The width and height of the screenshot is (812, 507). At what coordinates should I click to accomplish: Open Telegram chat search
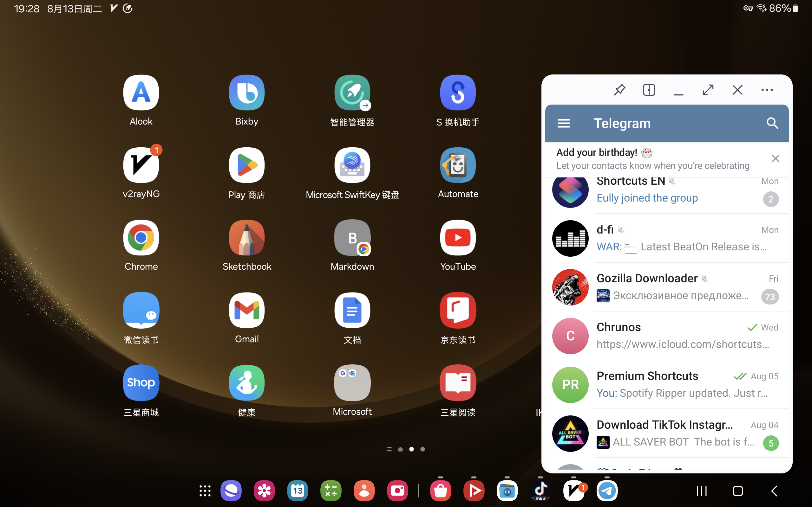[772, 123]
